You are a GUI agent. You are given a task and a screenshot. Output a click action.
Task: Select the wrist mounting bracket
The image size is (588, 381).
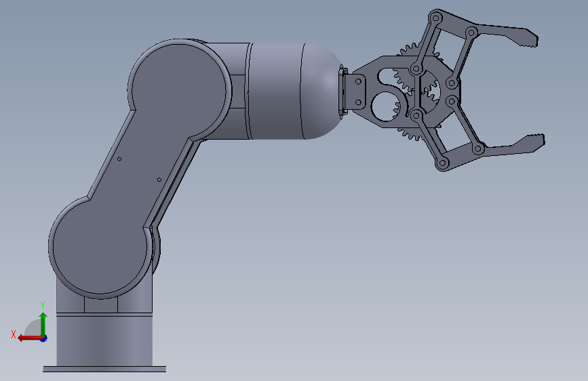pyautogui.click(x=355, y=92)
